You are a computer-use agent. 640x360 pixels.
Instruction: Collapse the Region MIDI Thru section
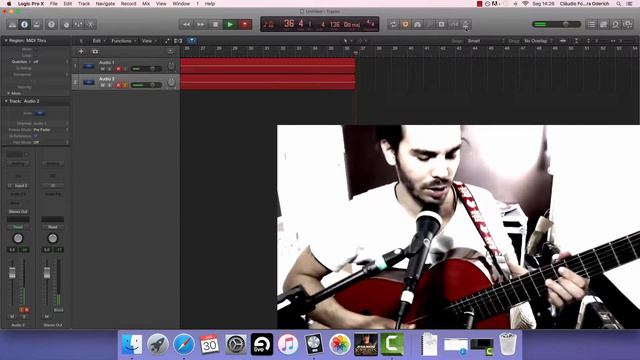tap(6, 41)
